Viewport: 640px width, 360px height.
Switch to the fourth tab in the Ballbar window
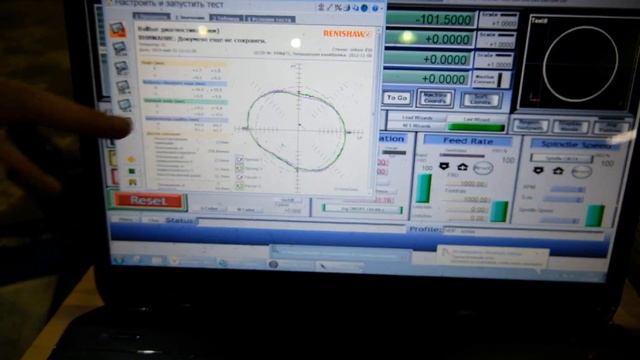coord(270,19)
